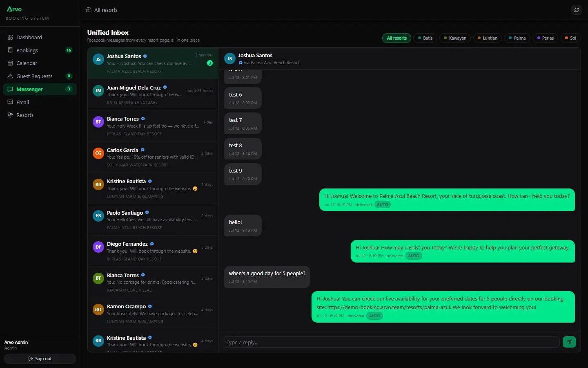
Task: Click the All resorts building icon in the top bar
Action: click(89, 10)
